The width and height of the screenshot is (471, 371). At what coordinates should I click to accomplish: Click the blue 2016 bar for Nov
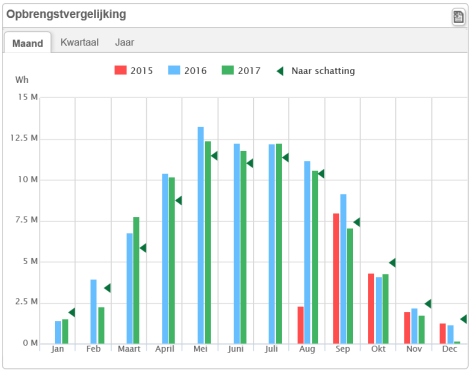[414, 326]
